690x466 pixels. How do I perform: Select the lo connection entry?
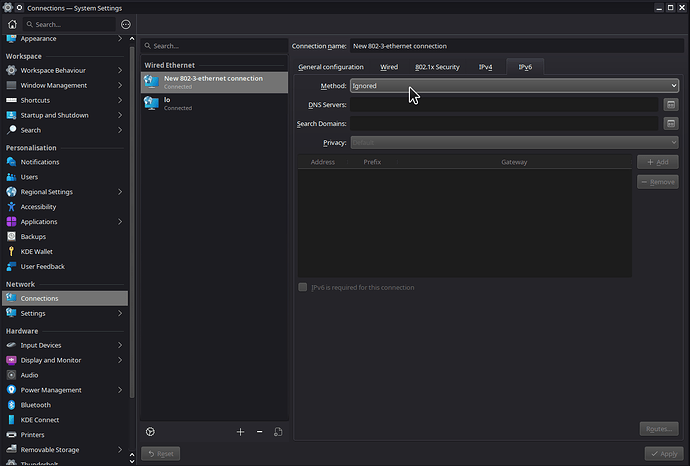click(x=214, y=104)
